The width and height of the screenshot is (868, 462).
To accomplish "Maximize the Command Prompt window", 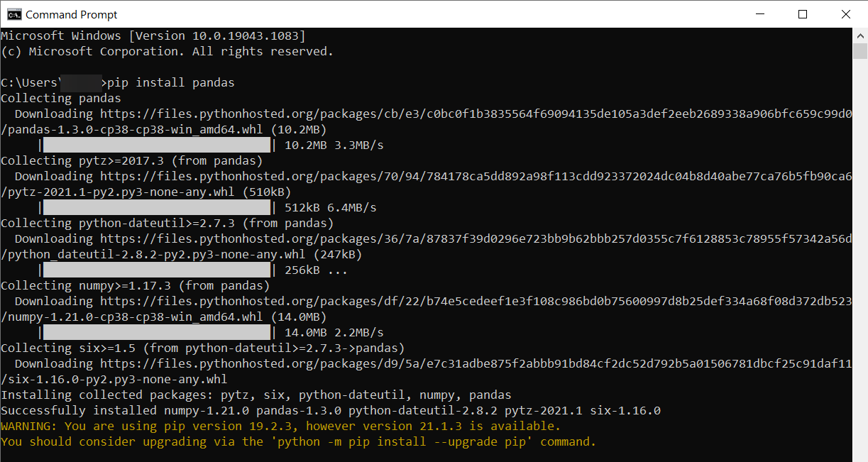I will tap(802, 13).
